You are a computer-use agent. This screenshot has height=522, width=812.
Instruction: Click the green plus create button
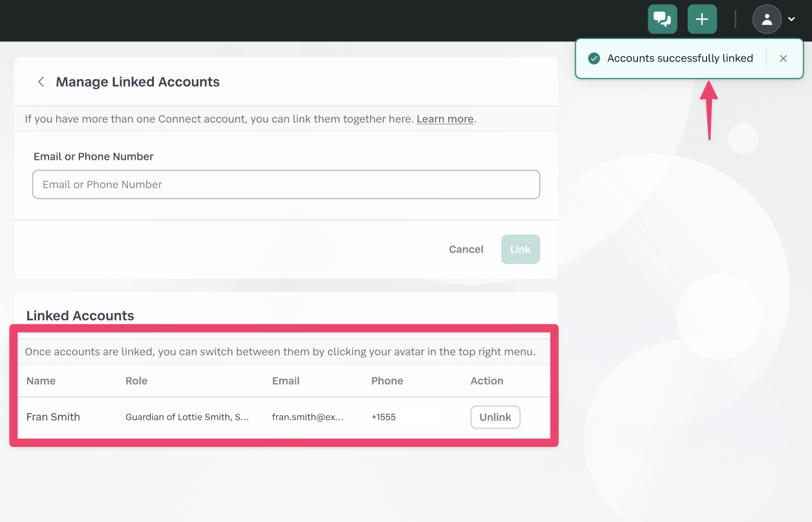click(x=702, y=20)
